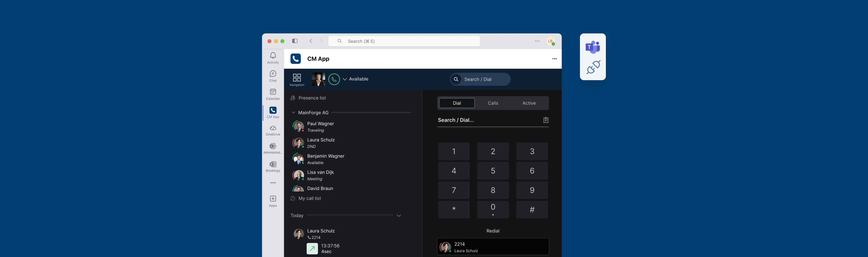The image size is (868, 257).
Task: Open title bar more options ellipsis
Action: click(x=537, y=41)
